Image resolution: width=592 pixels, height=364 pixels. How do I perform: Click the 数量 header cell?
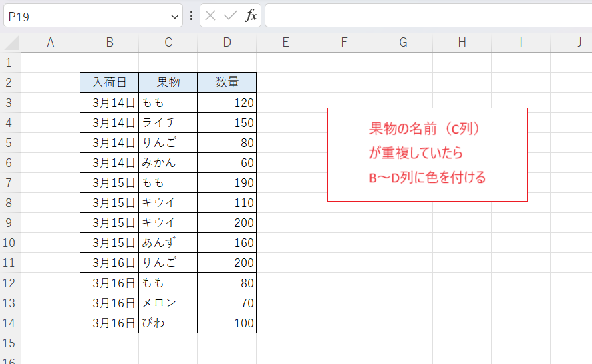click(x=227, y=83)
